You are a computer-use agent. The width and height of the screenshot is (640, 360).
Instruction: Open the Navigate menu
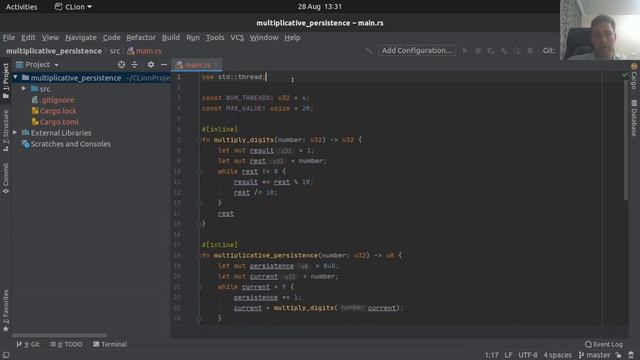81,37
